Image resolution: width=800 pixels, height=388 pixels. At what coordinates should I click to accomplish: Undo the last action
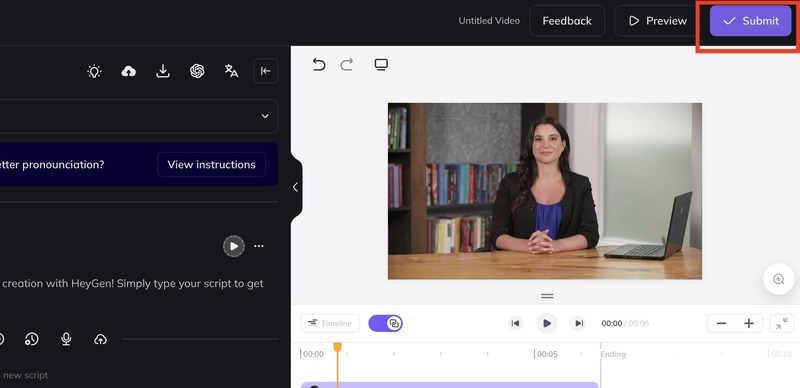coord(319,65)
